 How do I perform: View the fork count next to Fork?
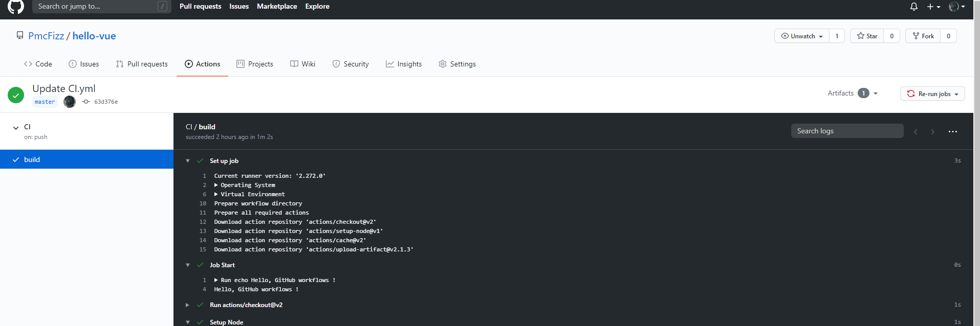[948, 36]
